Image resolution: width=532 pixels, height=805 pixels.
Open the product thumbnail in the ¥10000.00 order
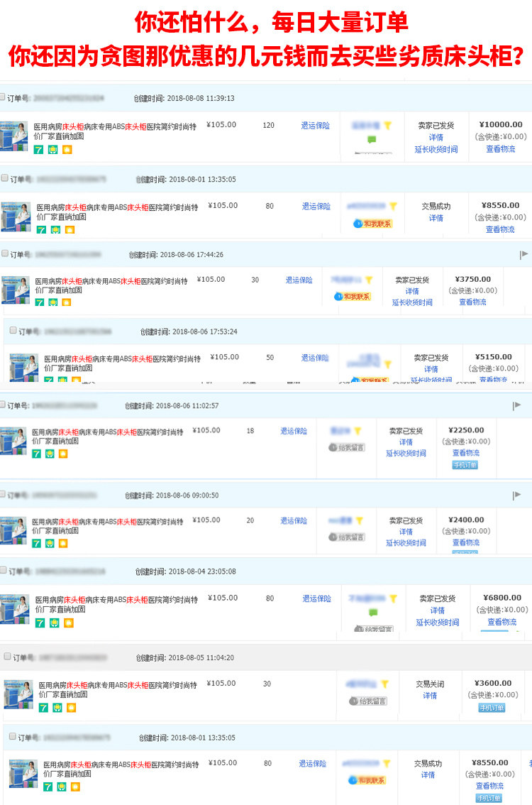pyautogui.click(x=14, y=136)
